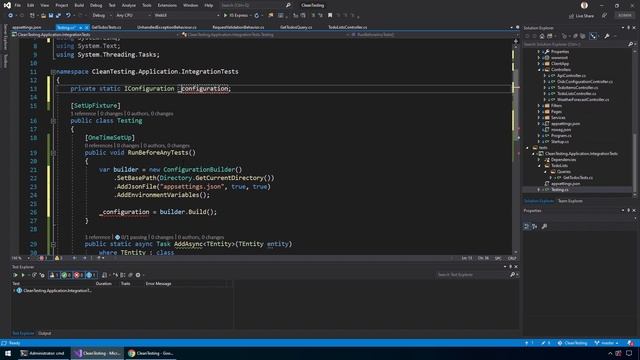Click the Save All toolbar icon
640x360 pixels.
(x=58, y=16)
